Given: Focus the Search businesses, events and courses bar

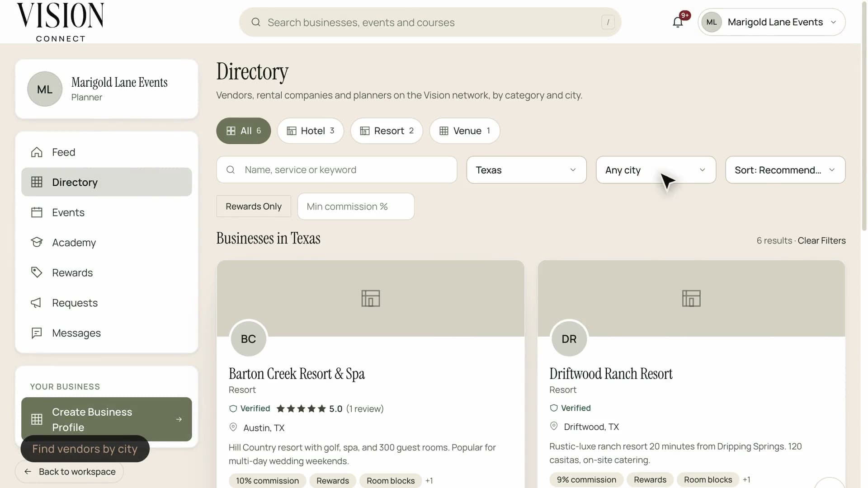Looking at the screenshot, I should tap(430, 22).
